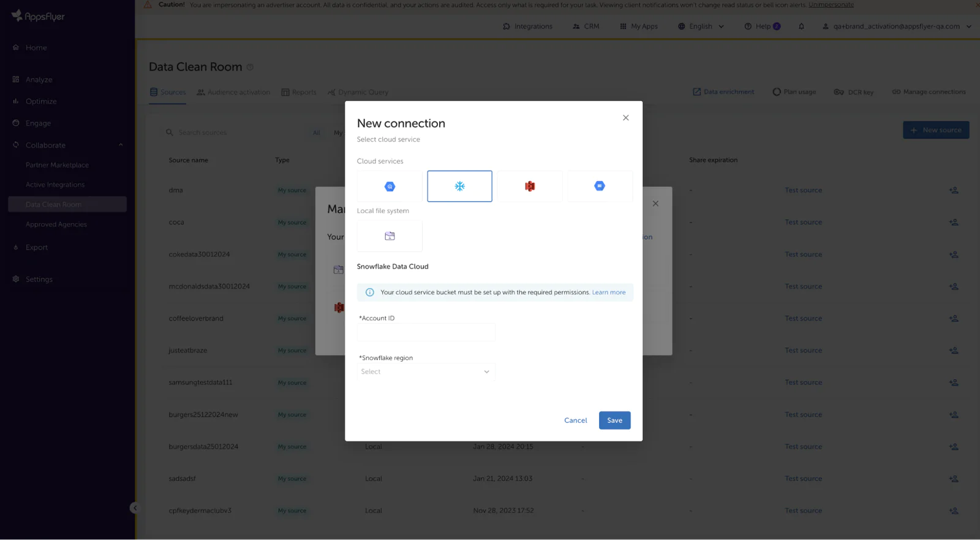Collapse the sidebar with the arrow button

point(135,508)
